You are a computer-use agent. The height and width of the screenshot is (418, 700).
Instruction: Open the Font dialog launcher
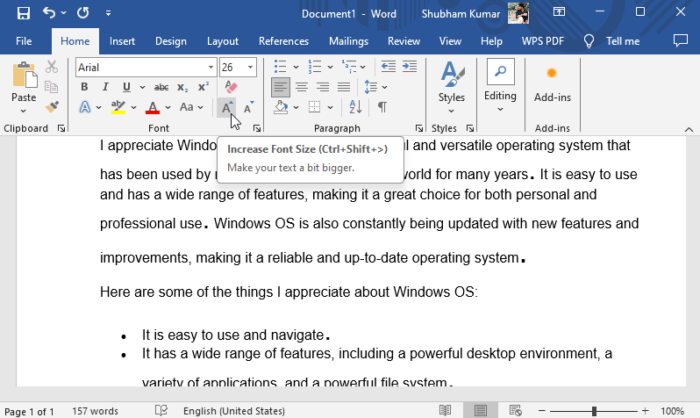257,129
